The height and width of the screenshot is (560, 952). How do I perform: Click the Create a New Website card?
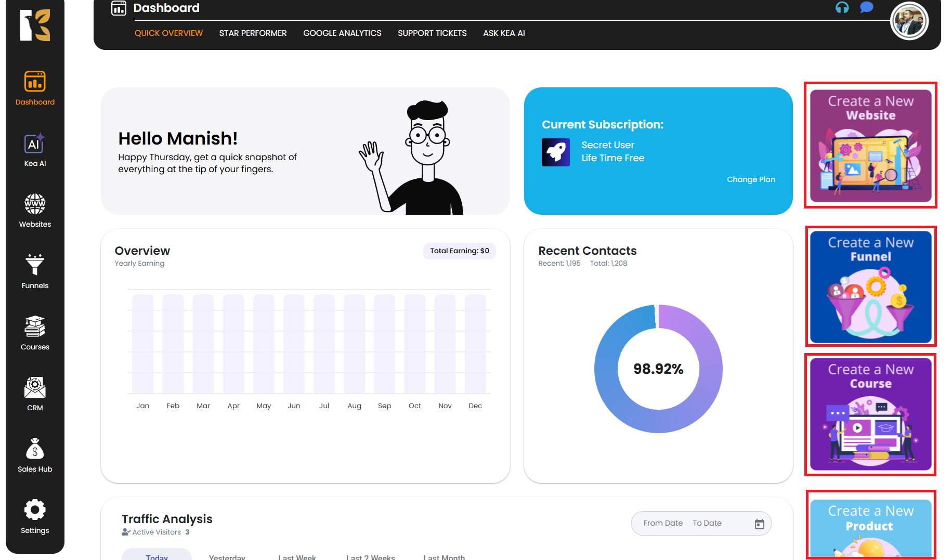pos(870,146)
